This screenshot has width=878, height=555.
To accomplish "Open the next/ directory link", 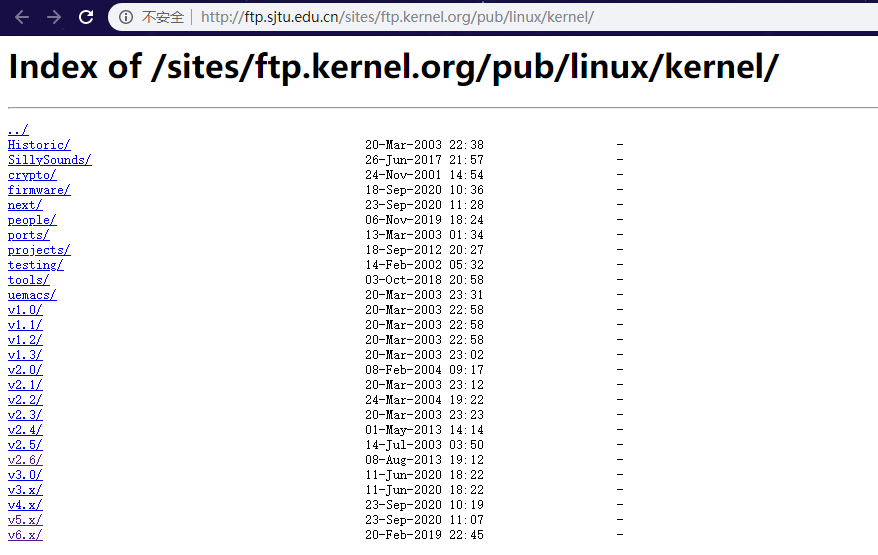I will click(x=25, y=206).
